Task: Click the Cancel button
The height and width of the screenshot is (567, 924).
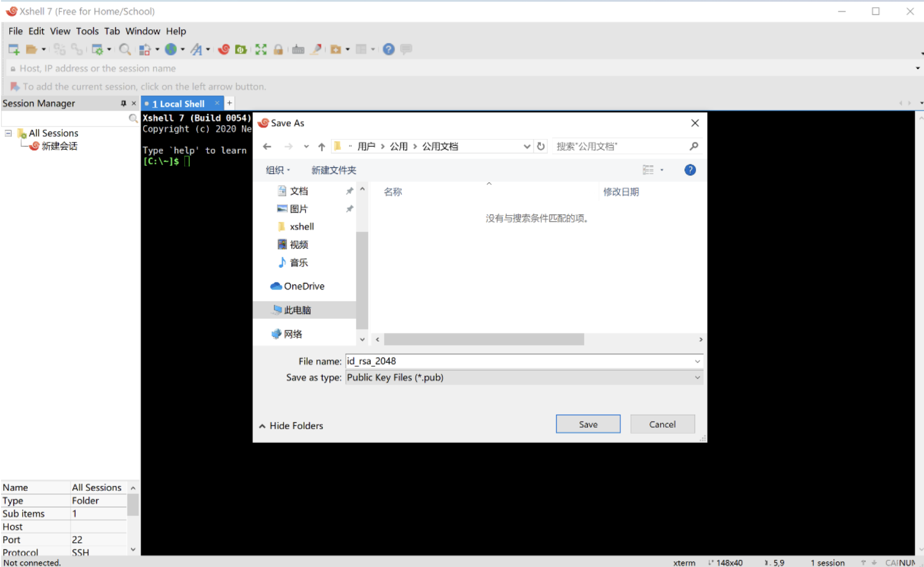Action: pyautogui.click(x=662, y=424)
